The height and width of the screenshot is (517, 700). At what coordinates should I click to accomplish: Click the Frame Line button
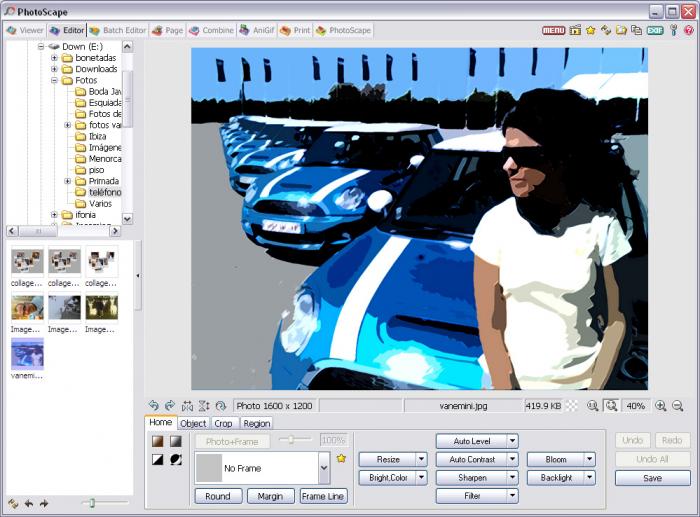coord(323,496)
